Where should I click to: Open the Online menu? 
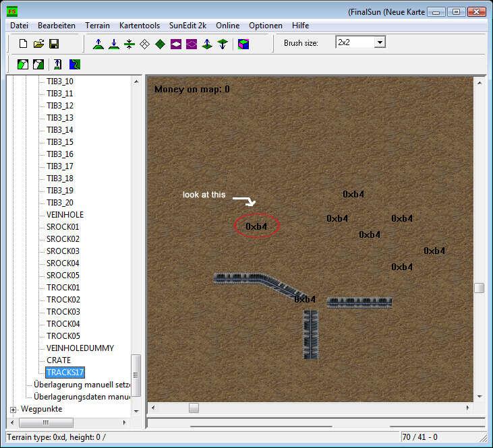coord(228,26)
